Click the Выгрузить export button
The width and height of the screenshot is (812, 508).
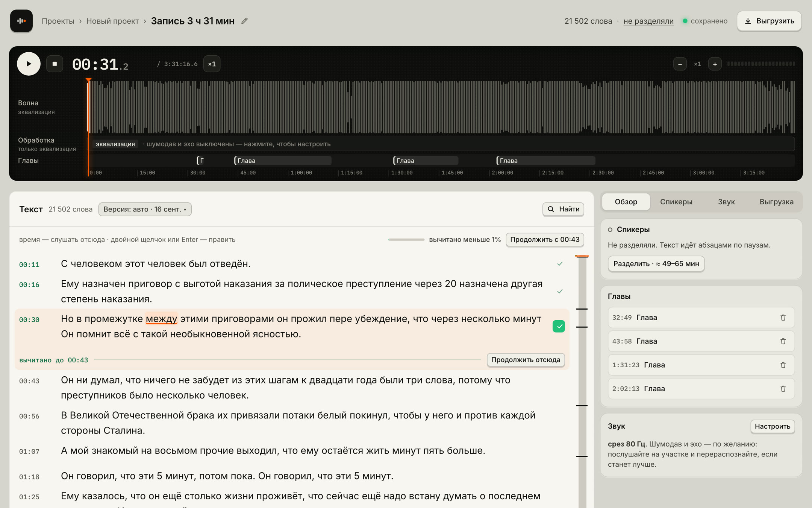pyautogui.click(x=769, y=21)
